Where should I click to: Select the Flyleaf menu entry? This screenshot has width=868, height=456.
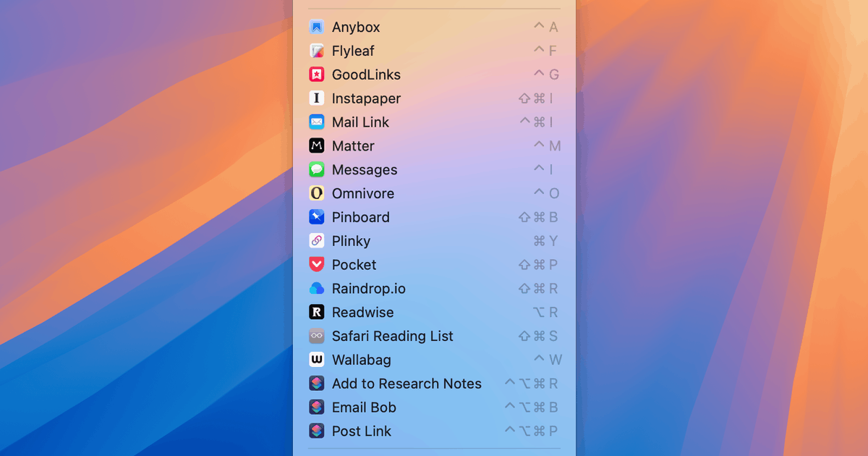coord(434,51)
